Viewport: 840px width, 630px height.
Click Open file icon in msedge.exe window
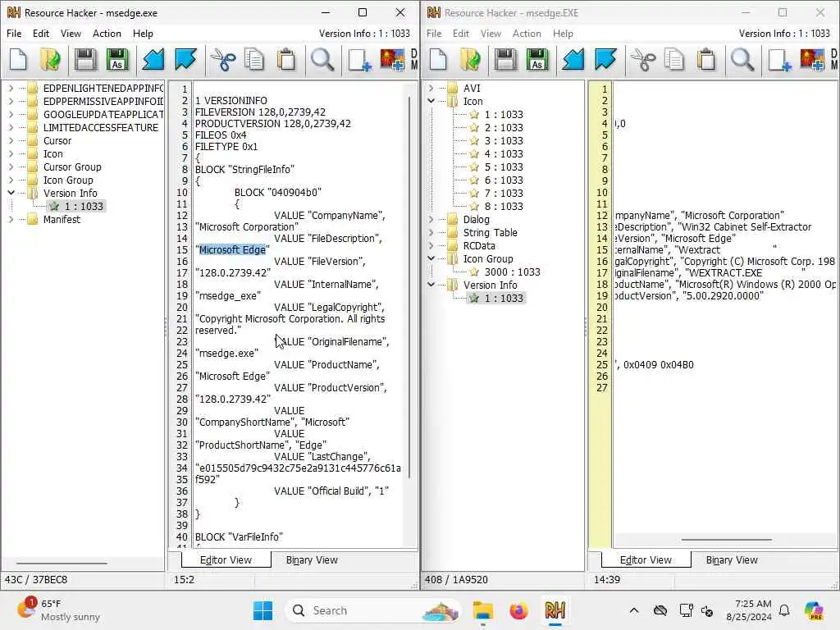pos(51,59)
